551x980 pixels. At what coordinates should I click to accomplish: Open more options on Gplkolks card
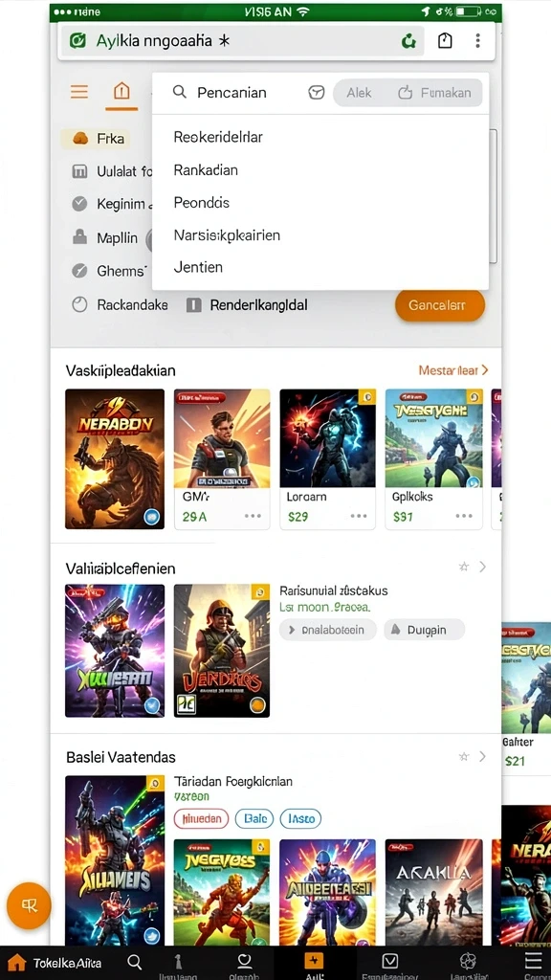coord(464,516)
